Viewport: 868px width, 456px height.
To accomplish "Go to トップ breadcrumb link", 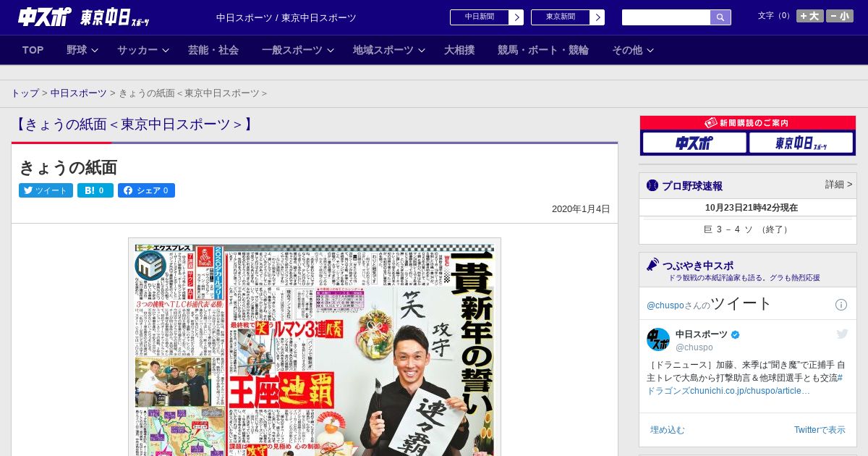I will [x=25, y=93].
